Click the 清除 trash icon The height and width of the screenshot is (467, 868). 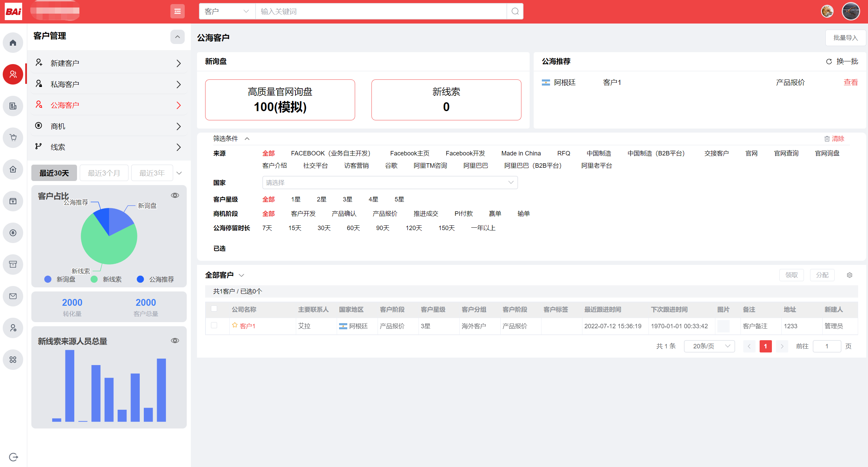(827, 139)
